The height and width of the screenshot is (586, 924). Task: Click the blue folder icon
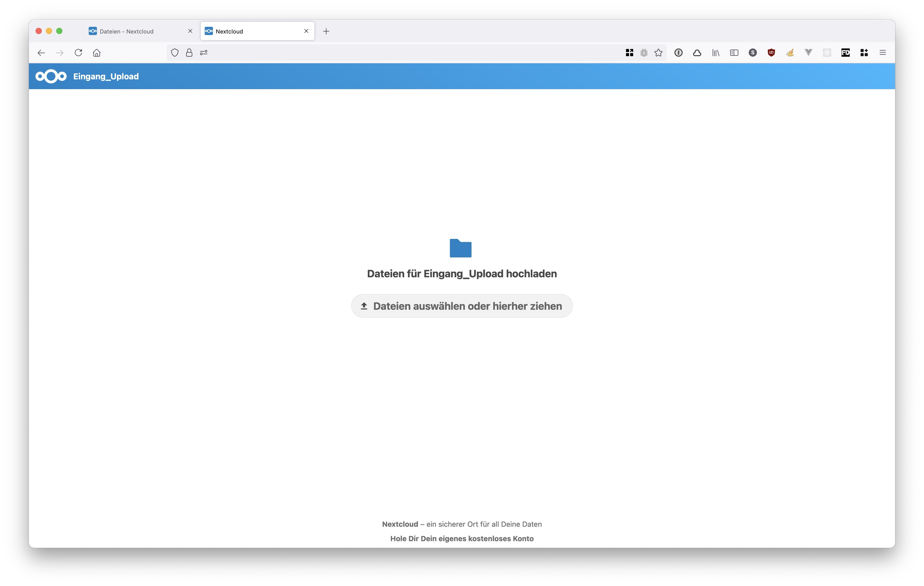click(x=460, y=248)
